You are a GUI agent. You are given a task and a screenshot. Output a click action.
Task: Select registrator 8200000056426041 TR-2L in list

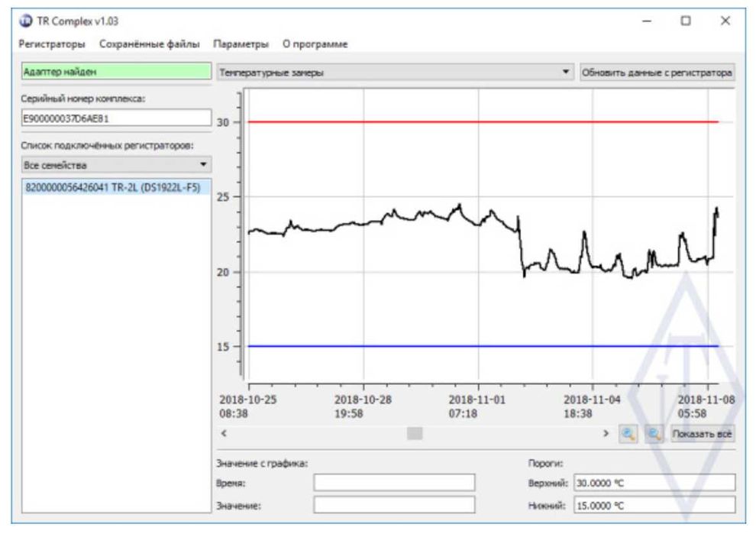[x=116, y=187]
